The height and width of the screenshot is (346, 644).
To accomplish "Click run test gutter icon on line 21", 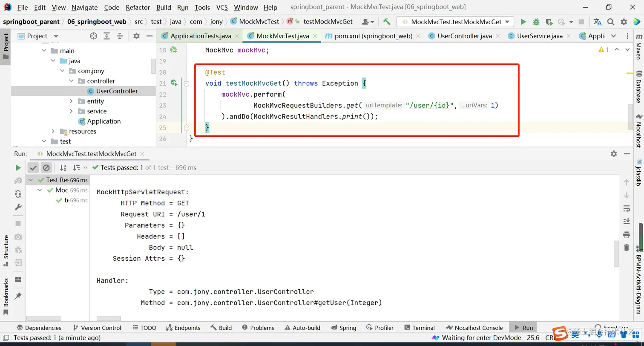I will click(174, 83).
